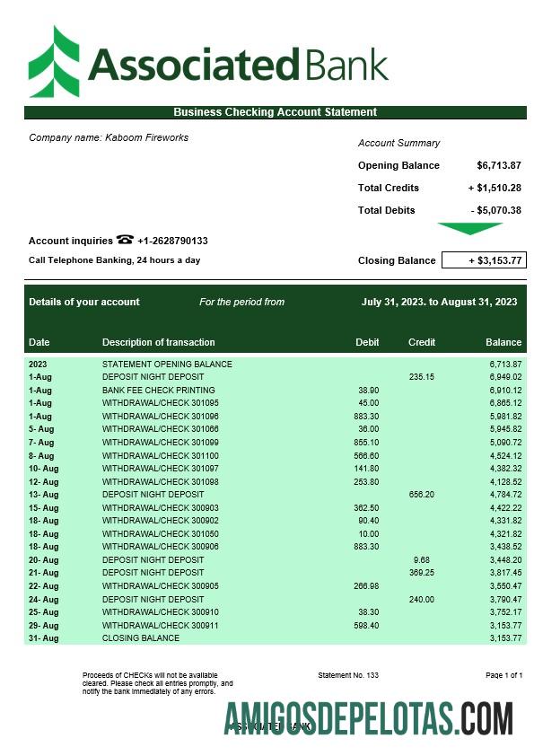Click the Business Checking Account Statement title bar

point(276,112)
